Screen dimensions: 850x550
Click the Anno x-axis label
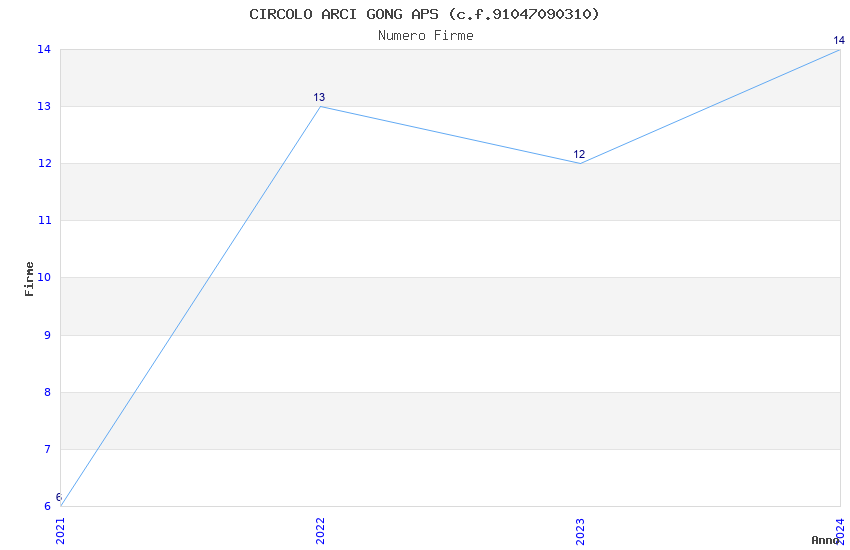point(825,540)
